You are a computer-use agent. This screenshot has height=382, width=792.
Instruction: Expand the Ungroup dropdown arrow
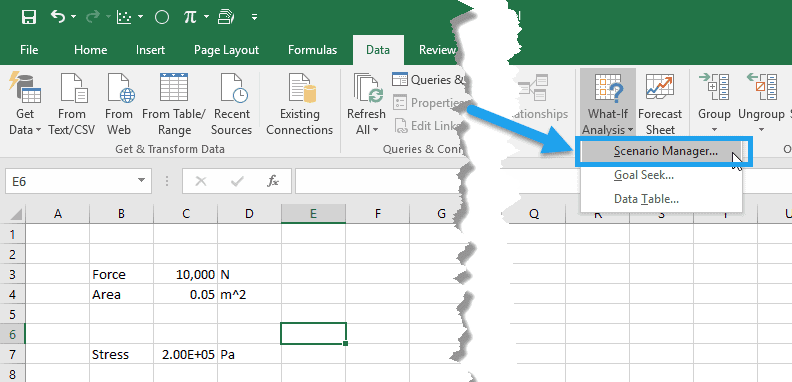click(x=761, y=130)
